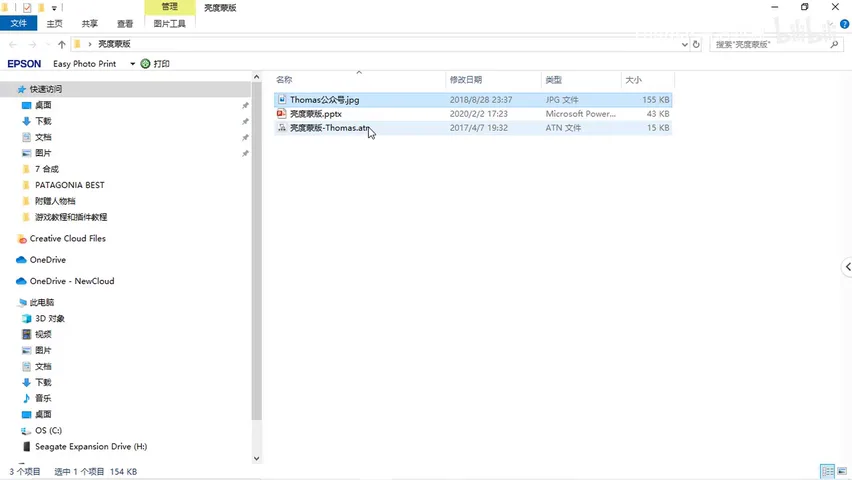This screenshot has width=852, height=480.
Task: Open the 游戏教程和插件教程 folder
Action: point(71,217)
